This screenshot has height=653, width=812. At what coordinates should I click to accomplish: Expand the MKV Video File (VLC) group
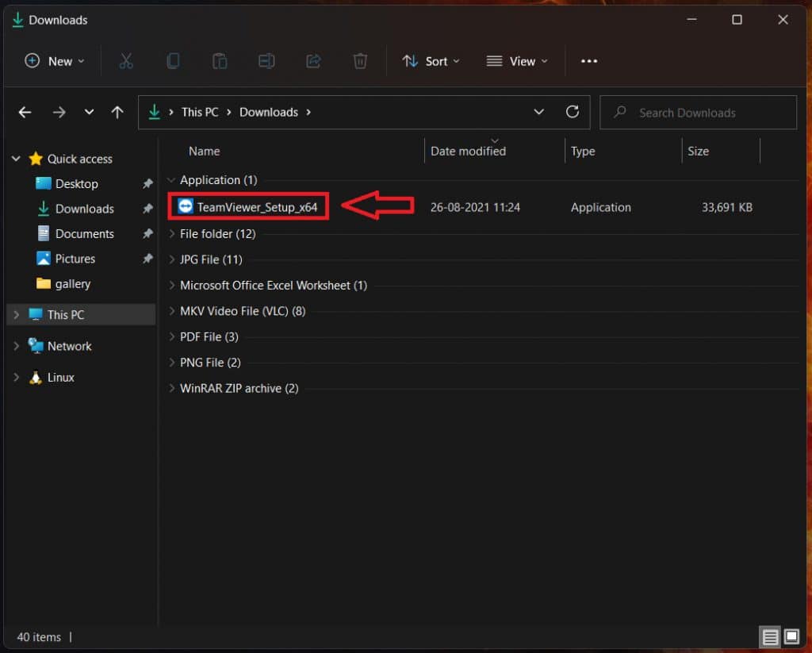tap(171, 311)
